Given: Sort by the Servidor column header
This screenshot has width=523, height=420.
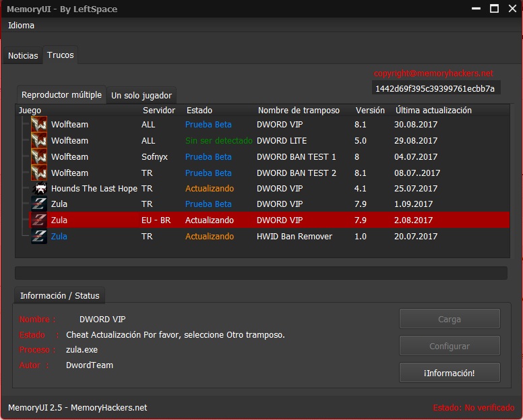Looking at the screenshot, I should point(159,110).
